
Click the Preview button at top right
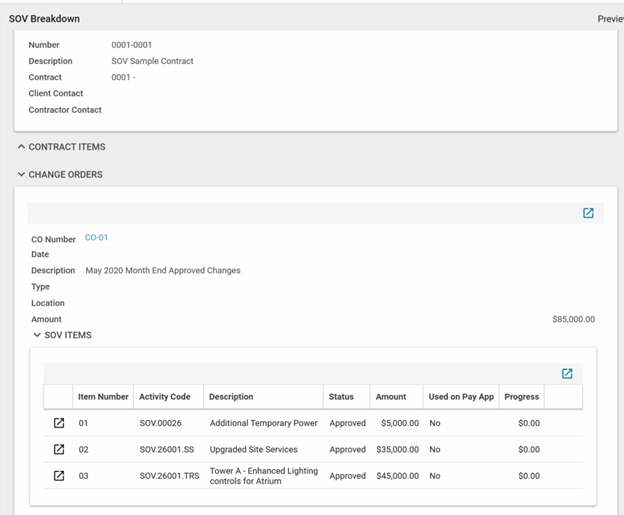(609, 19)
